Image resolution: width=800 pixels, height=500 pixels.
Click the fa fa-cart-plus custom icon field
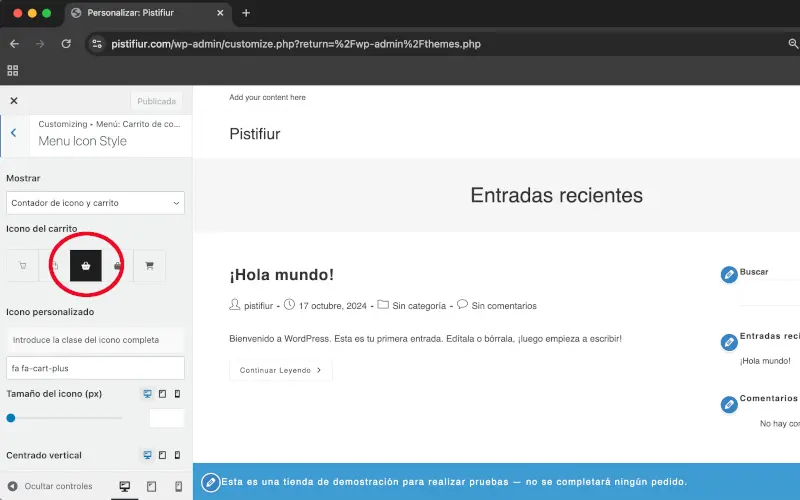(95, 368)
